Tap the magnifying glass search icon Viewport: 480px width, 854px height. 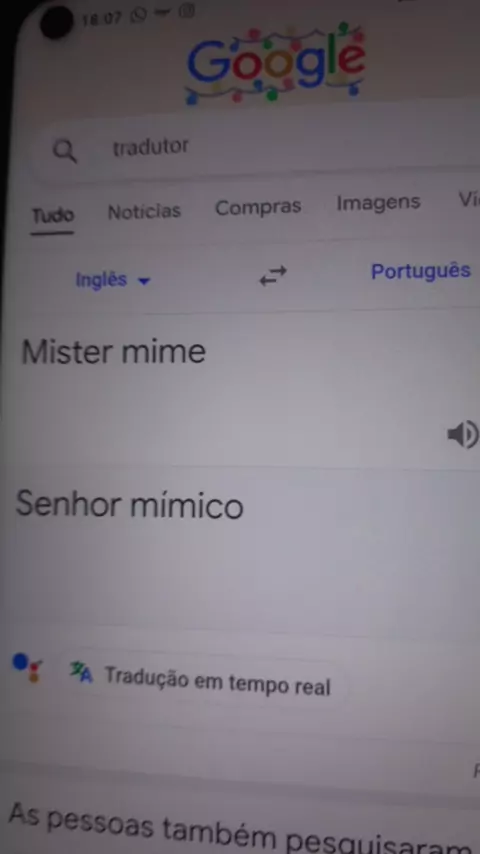click(x=65, y=151)
